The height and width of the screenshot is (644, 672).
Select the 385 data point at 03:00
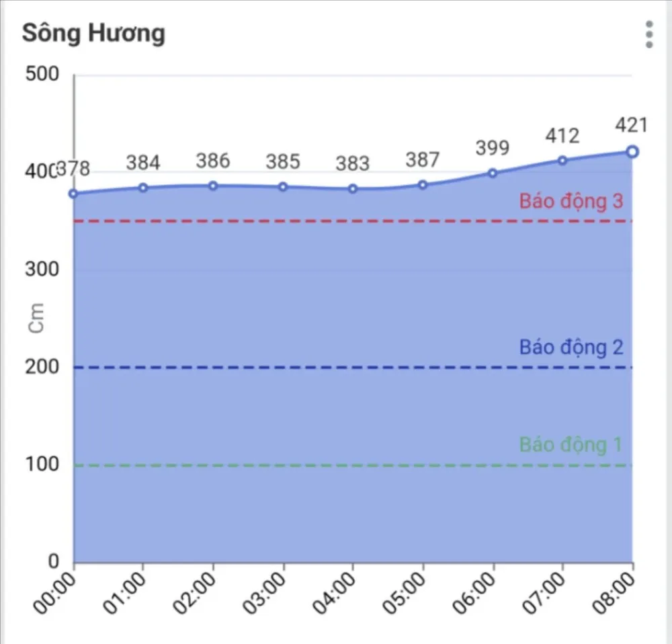coord(282,186)
